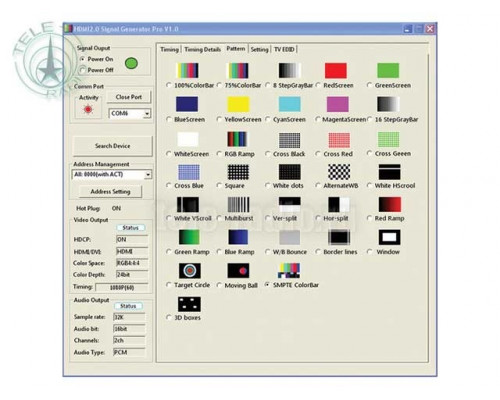Click the Close Port button
Screen dimensions: 500x400
click(129, 97)
